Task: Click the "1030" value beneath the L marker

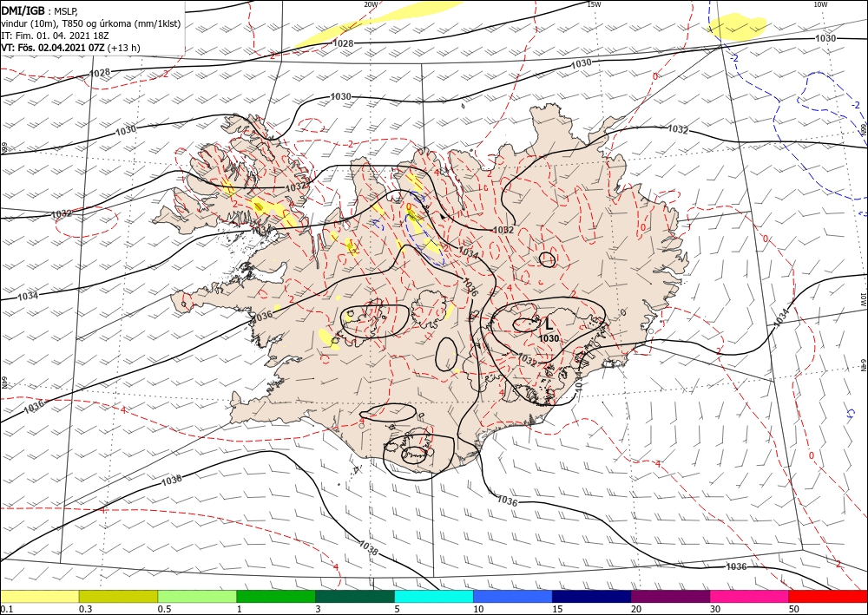Action: tap(549, 338)
